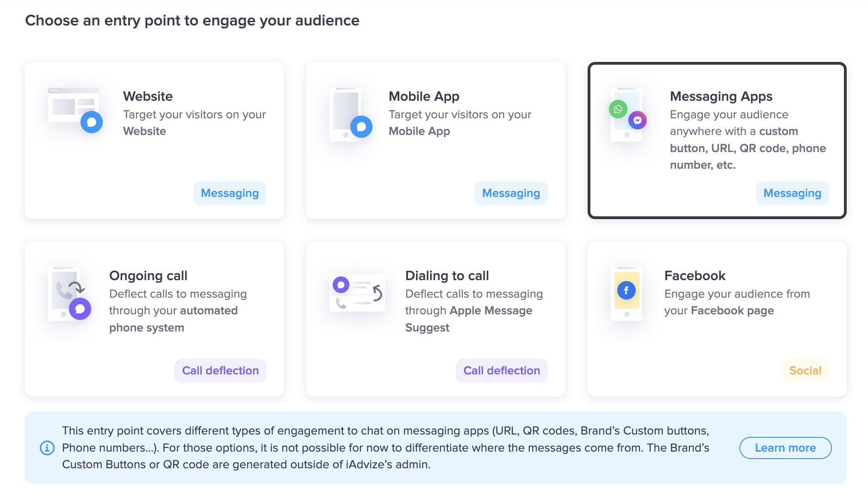Screen dimensions: 868x502
Task: Select the Website entry point title
Action: coord(148,96)
